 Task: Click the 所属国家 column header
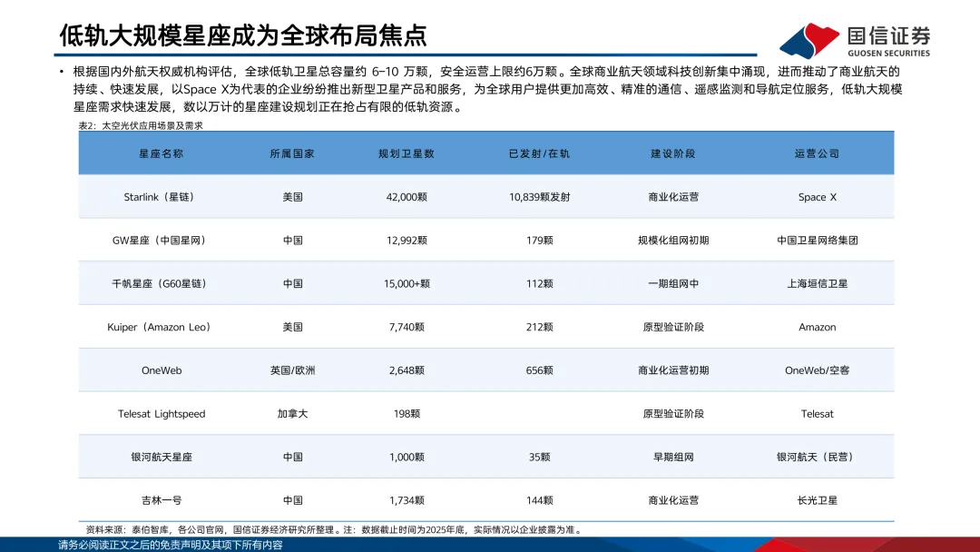tap(292, 153)
